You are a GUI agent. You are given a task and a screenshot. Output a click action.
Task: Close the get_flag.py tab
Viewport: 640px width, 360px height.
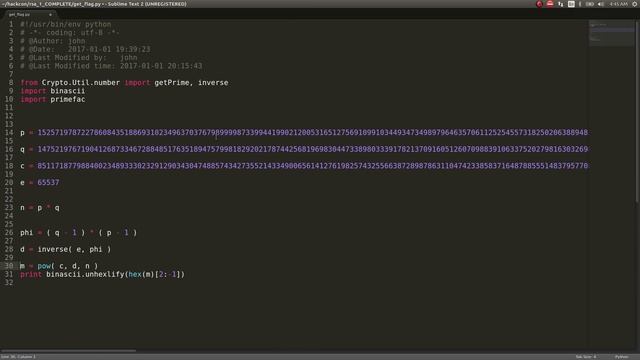pyautogui.click(x=50, y=15)
